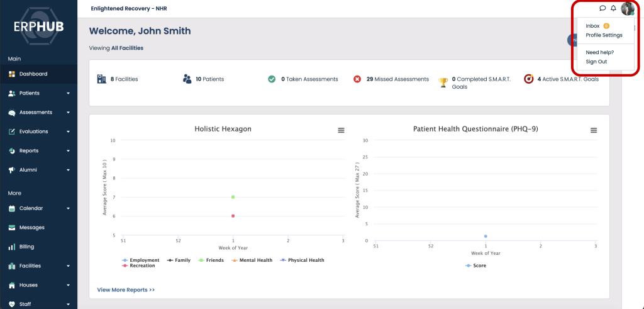Expand the Patients submenu arrow
This screenshot has width=644, height=309.
coord(68,93)
